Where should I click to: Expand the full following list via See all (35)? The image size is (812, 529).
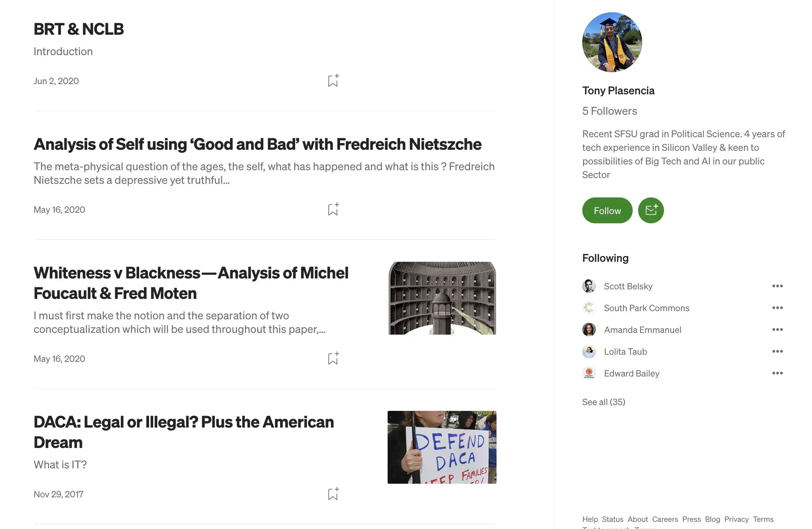point(604,401)
